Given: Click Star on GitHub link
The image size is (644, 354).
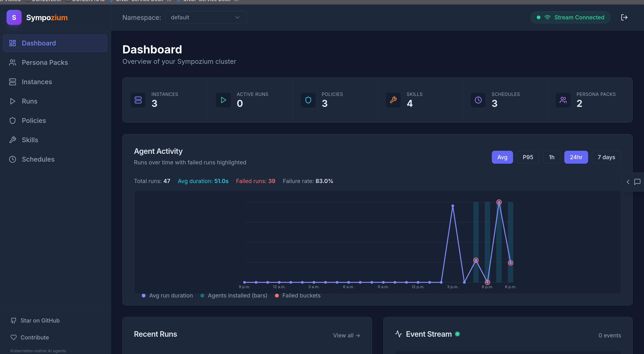Looking at the screenshot, I should [x=35, y=320].
